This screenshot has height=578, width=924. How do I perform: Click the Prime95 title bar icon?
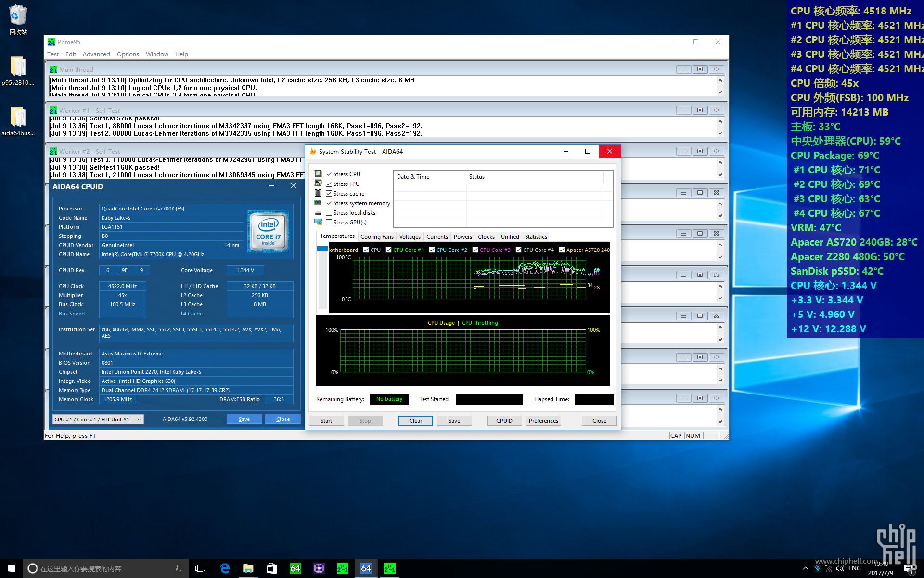(51, 42)
